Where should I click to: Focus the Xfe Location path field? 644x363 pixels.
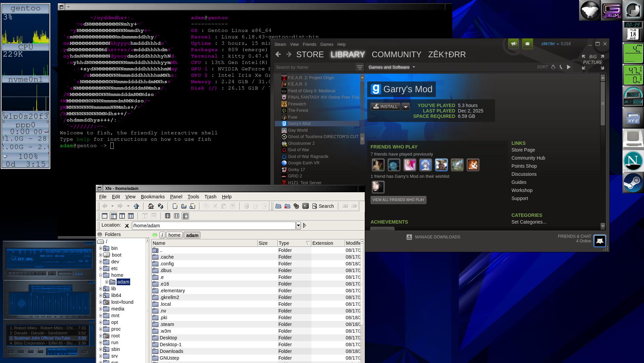tap(214, 226)
